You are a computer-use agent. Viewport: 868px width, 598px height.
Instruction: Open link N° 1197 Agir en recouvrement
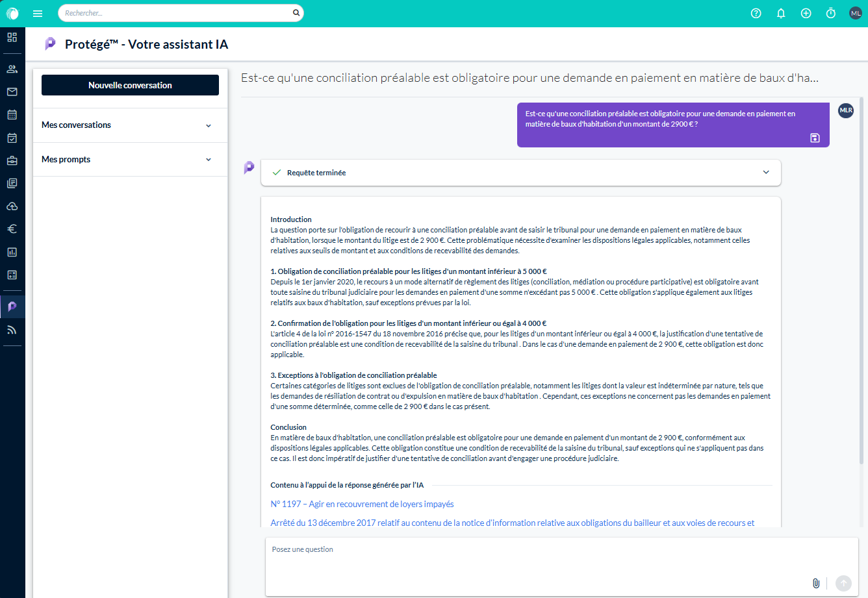(x=362, y=504)
